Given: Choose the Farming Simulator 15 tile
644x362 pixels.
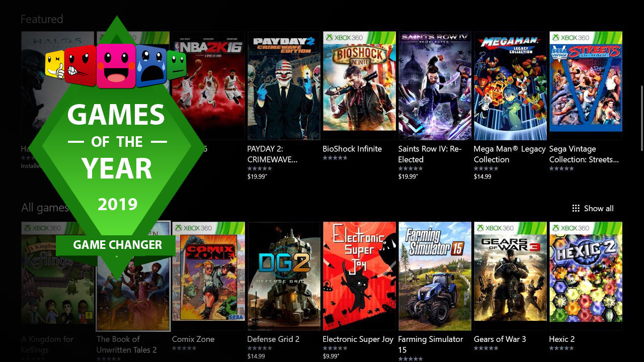Looking at the screenshot, I should [x=435, y=276].
